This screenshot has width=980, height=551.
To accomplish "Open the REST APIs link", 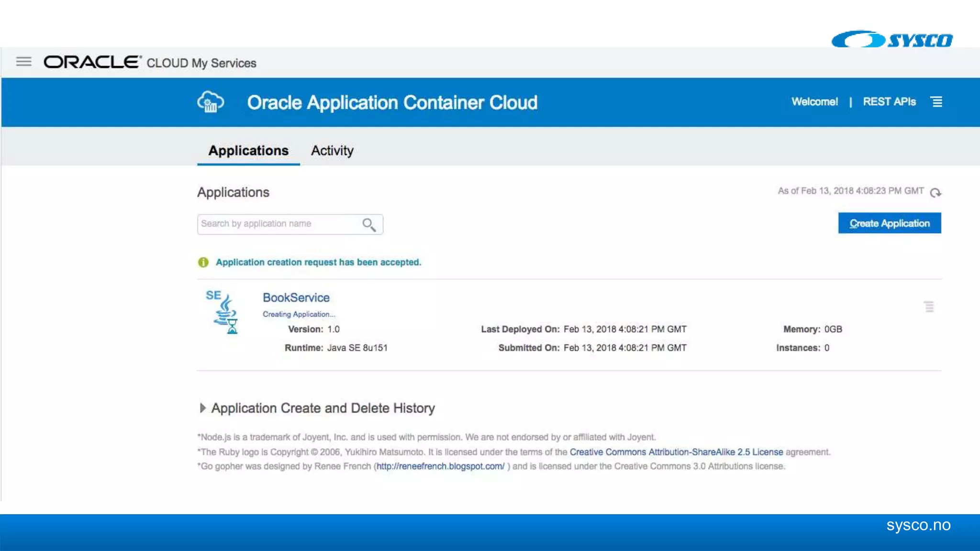I will tap(889, 102).
